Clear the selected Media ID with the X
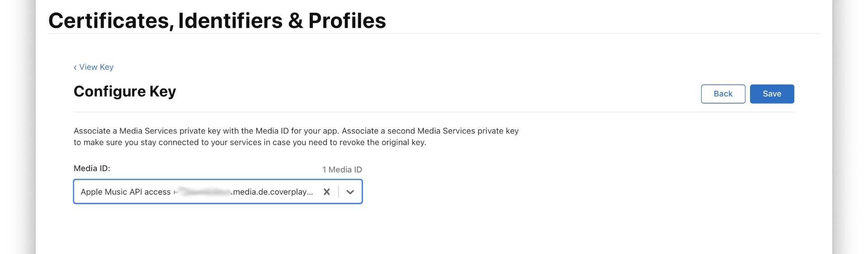This screenshot has width=868, height=254. [x=326, y=192]
